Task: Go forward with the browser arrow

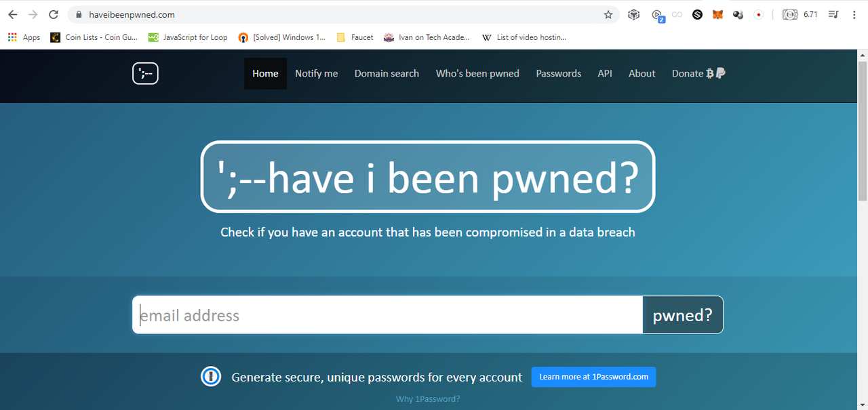Action: [x=33, y=14]
